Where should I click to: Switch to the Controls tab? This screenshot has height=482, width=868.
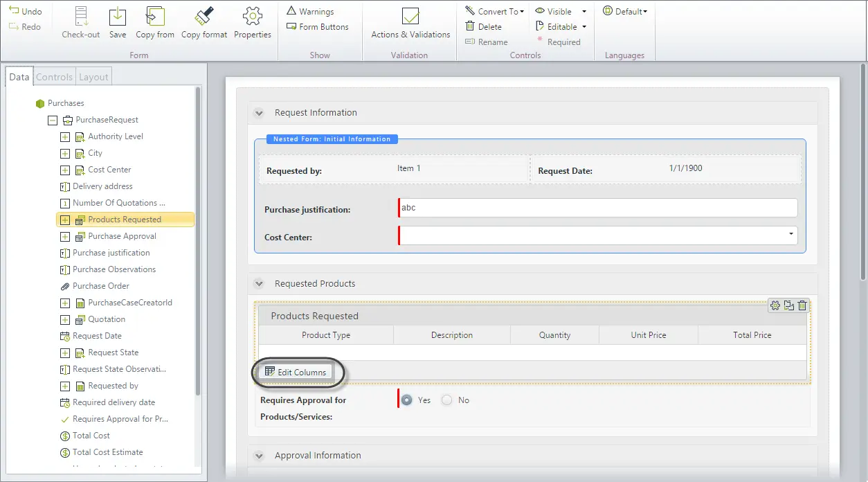(54, 77)
